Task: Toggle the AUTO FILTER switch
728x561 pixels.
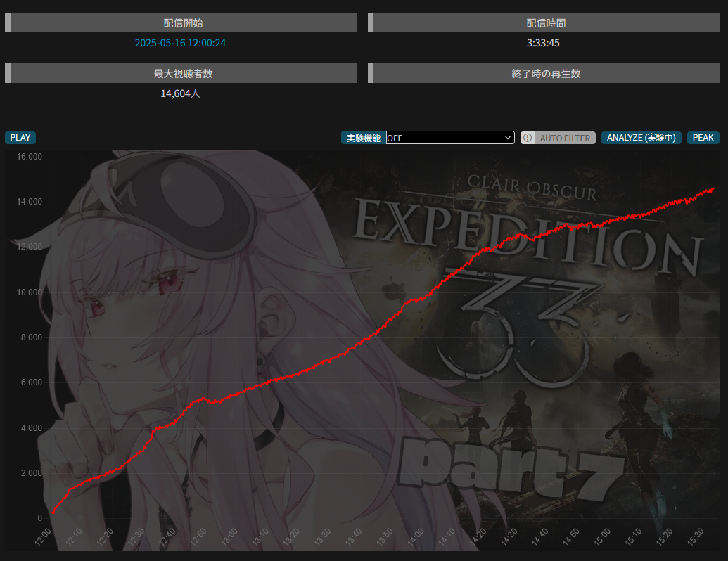Action: (558, 138)
